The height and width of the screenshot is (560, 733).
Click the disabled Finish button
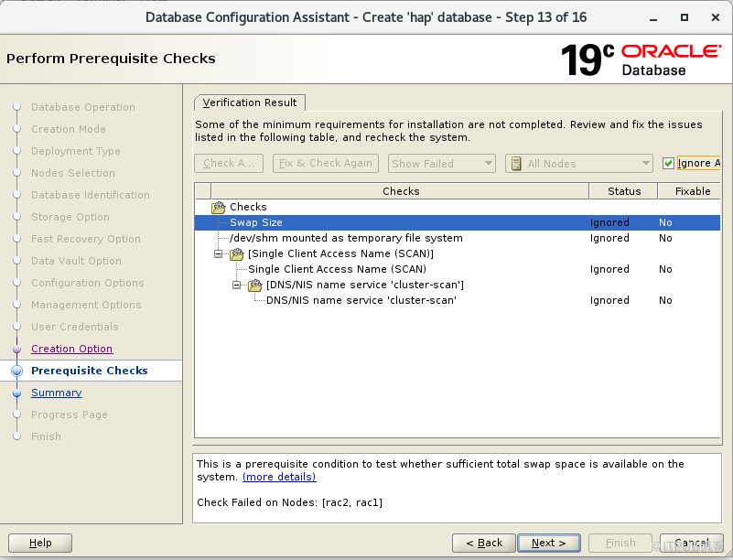(x=620, y=543)
